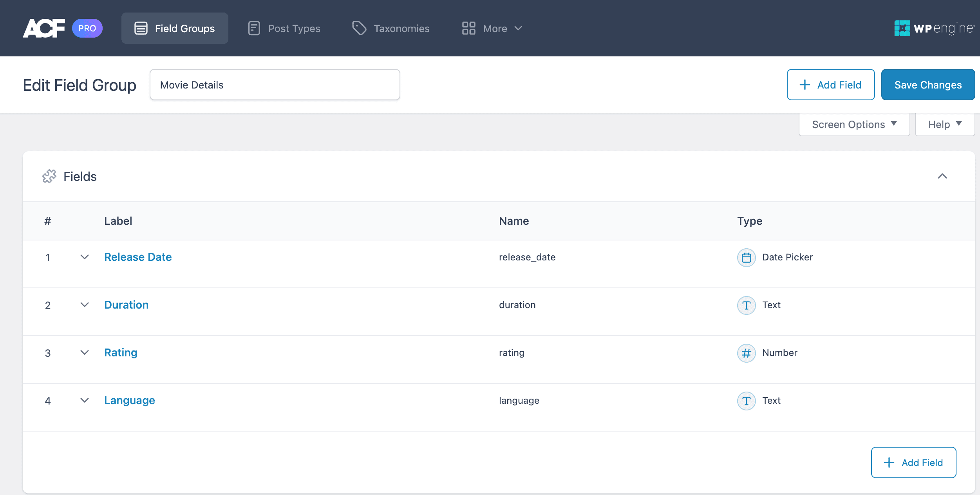Screen dimensions: 980x495
Task: Open Screen Options panel
Action: pyautogui.click(x=854, y=125)
